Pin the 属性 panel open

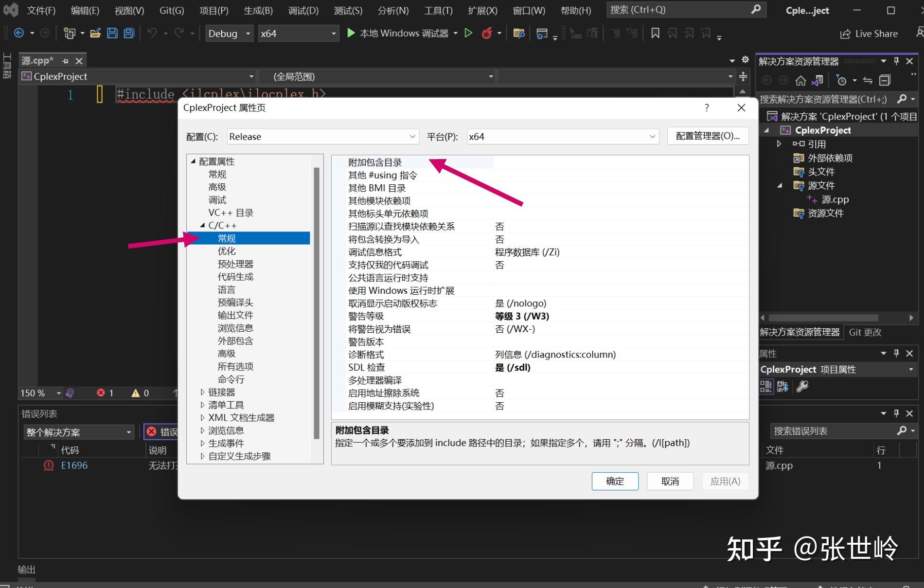896,353
